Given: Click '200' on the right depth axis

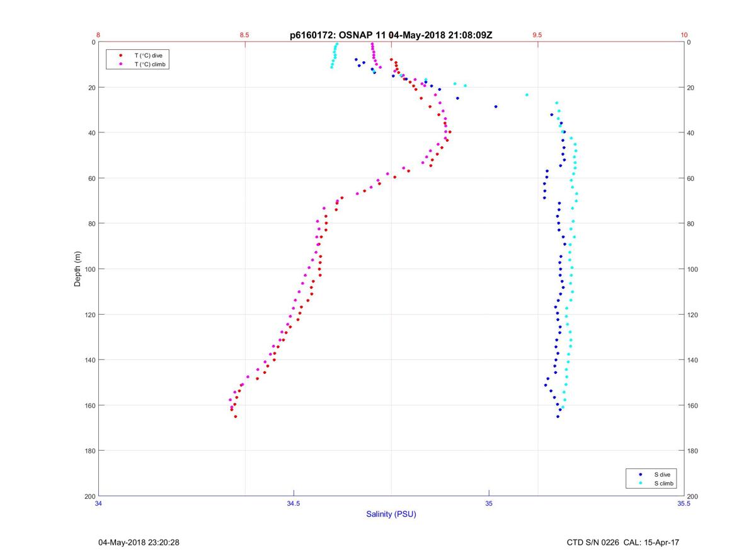Looking at the screenshot, I should (x=693, y=496).
